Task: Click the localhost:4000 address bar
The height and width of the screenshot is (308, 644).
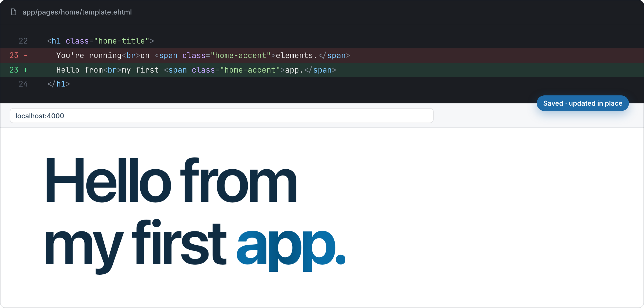Action: [221, 116]
